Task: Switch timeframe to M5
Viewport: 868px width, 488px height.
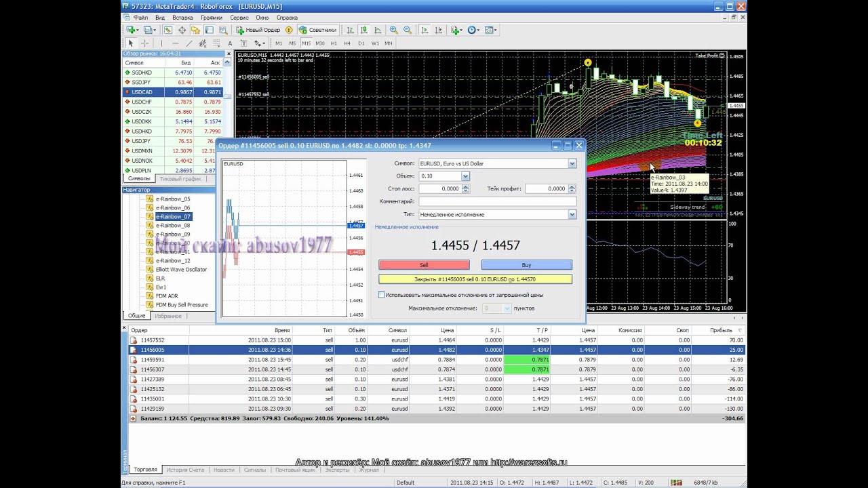Action: pos(292,43)
